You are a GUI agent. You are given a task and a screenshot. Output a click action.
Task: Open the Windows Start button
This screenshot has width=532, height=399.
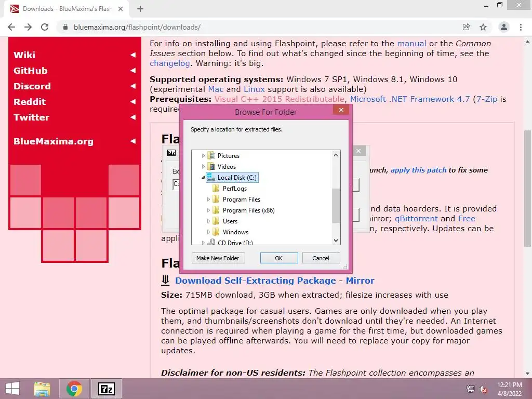tap(12, 389)
